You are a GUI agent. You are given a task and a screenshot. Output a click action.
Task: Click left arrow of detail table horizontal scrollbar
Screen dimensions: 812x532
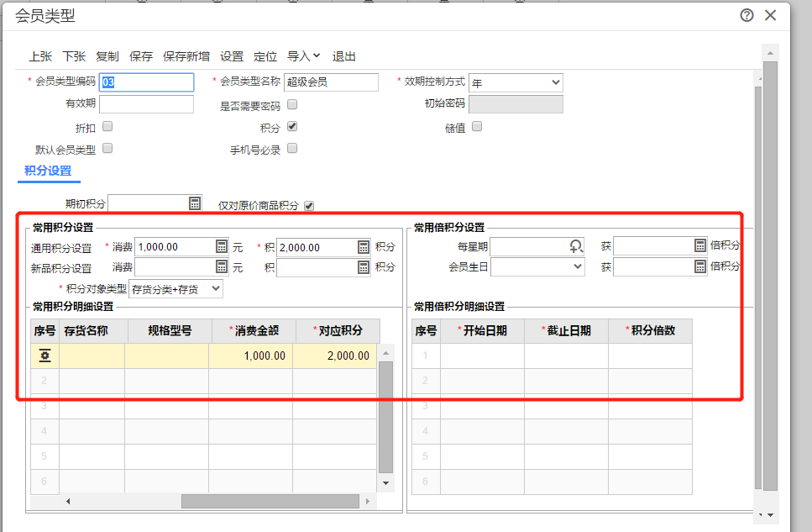coord(68,502)
